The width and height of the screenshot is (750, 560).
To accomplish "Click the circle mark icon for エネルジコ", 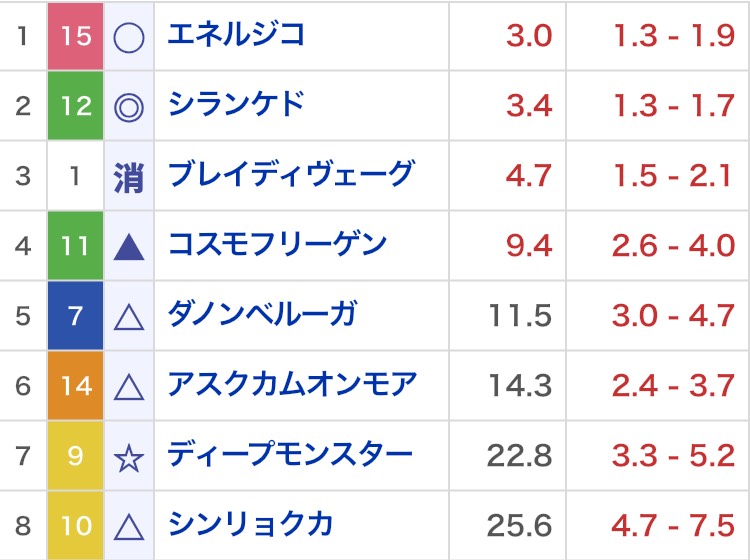I will pos(129,37).
